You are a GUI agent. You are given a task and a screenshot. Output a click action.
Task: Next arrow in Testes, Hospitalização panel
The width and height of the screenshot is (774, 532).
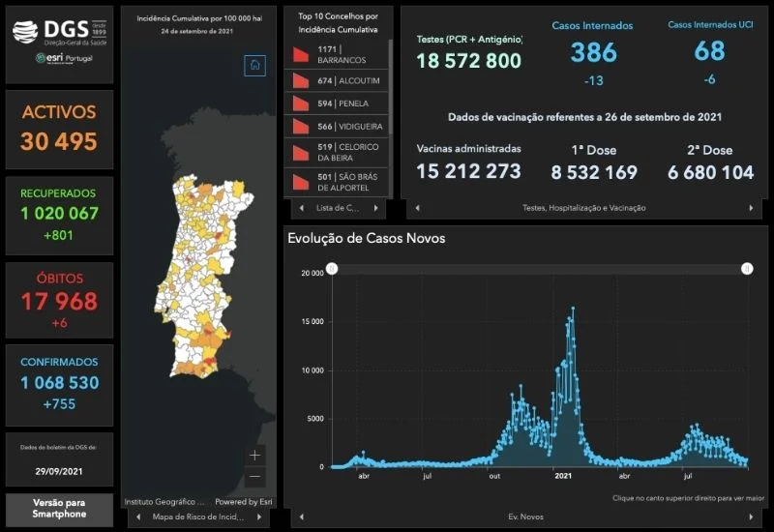[x=752, y=208]
